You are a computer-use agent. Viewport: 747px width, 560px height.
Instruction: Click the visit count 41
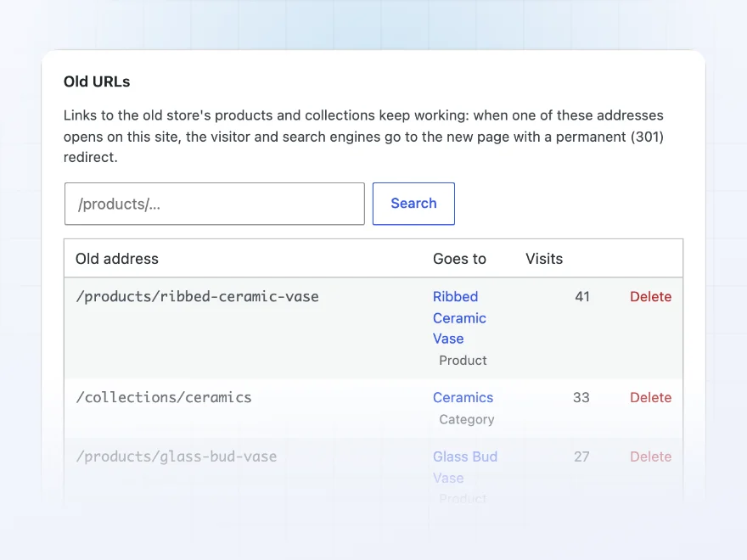[x=582, y=297]
